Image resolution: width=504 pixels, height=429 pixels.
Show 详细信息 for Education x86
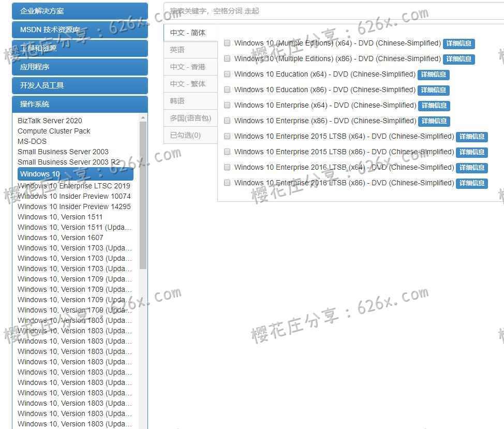433,90
